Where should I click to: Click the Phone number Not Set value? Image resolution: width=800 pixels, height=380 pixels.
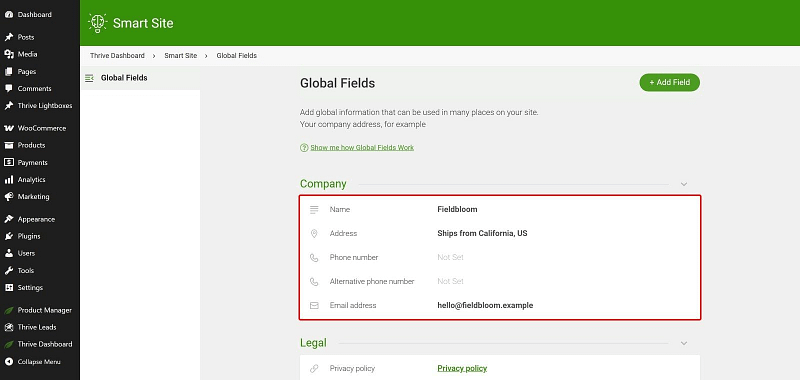(451, 258)
